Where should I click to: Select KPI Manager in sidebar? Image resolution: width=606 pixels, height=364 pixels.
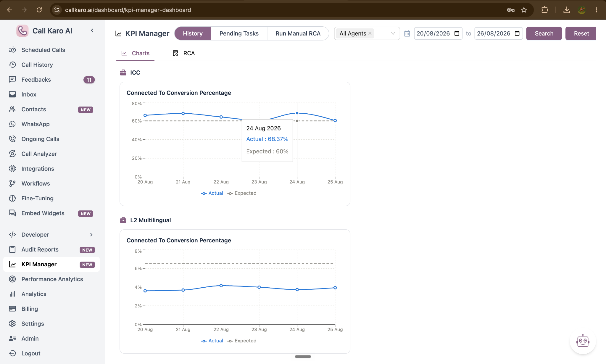pyautogui.click(x=51, y=264)
